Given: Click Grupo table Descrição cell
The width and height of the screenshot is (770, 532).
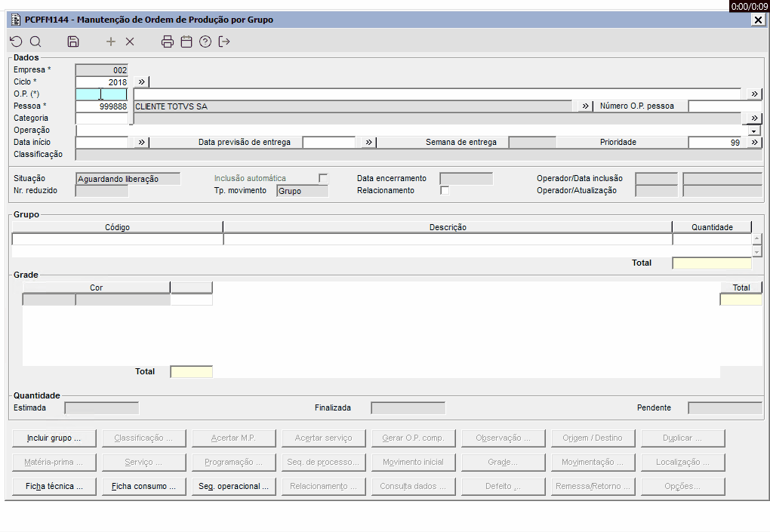Looking at the screenshot, I should point(448,239).
